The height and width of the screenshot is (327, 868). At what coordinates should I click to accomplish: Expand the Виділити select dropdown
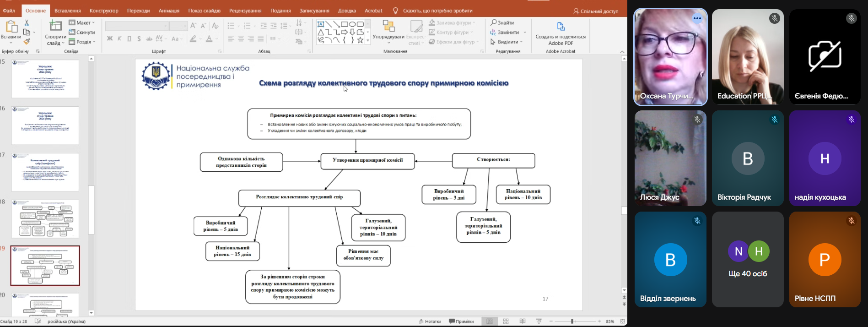click(506, 42)
